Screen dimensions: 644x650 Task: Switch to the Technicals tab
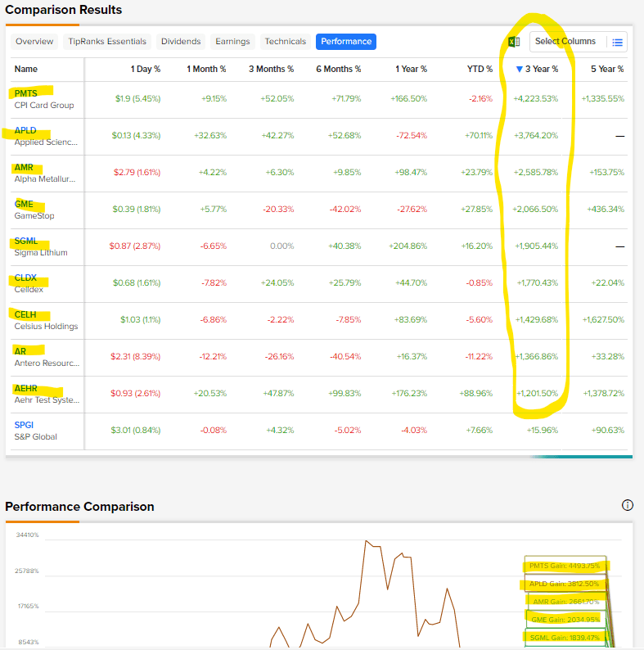(x=285, y=42)
